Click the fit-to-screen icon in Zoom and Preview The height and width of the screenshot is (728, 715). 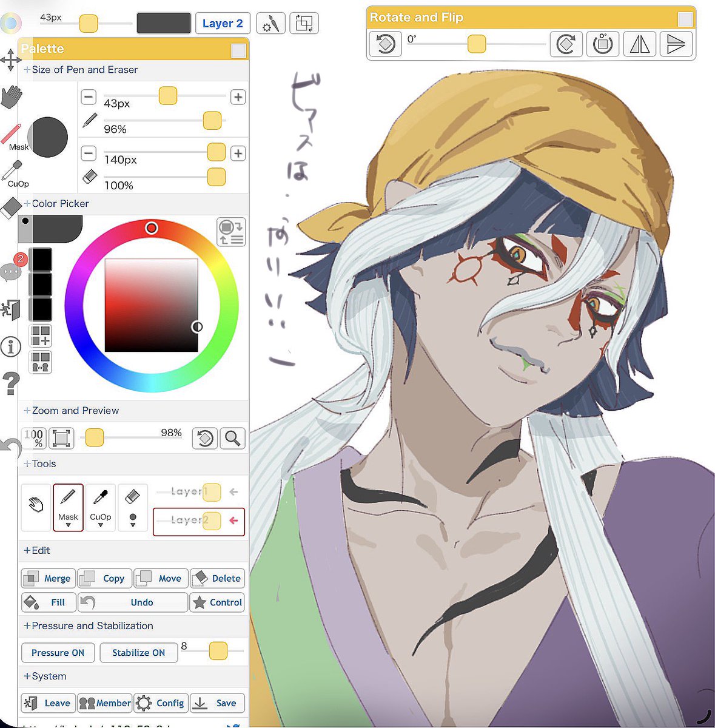click(61, 438)
